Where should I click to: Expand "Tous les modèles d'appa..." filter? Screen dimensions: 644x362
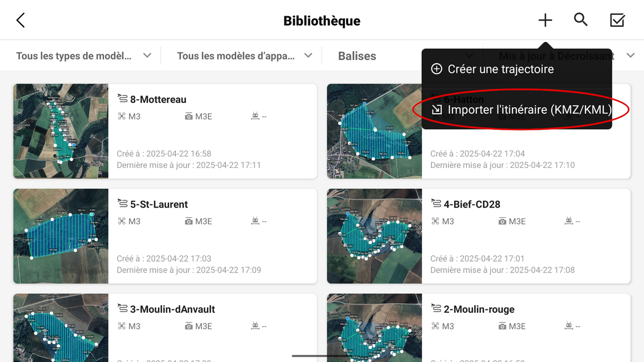245,56
